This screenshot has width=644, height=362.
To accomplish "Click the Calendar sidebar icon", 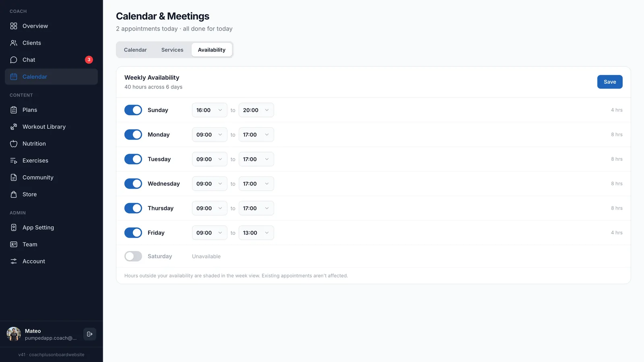I will point(14,77).
